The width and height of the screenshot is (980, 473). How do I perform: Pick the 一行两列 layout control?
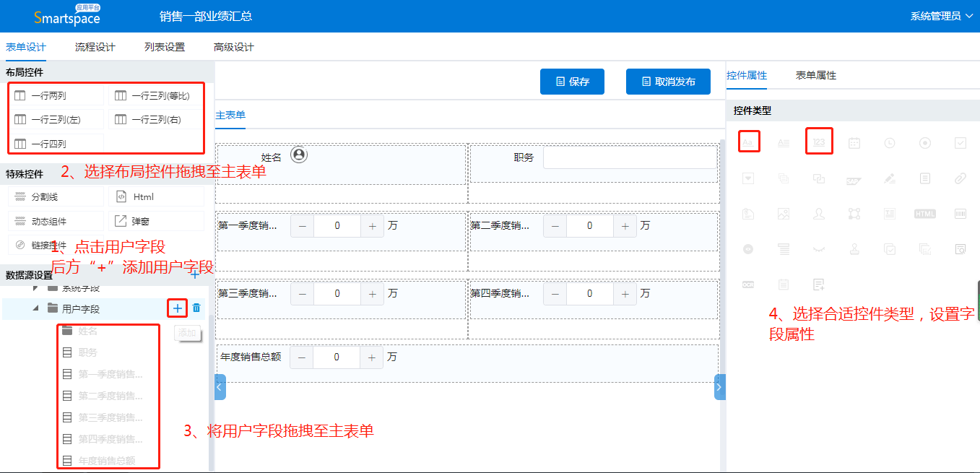(56, 95)
